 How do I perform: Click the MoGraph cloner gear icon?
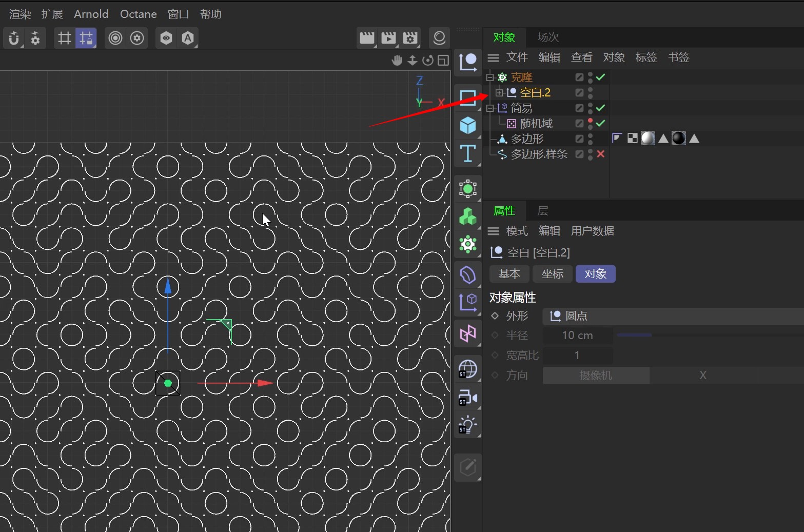point(468,244)
